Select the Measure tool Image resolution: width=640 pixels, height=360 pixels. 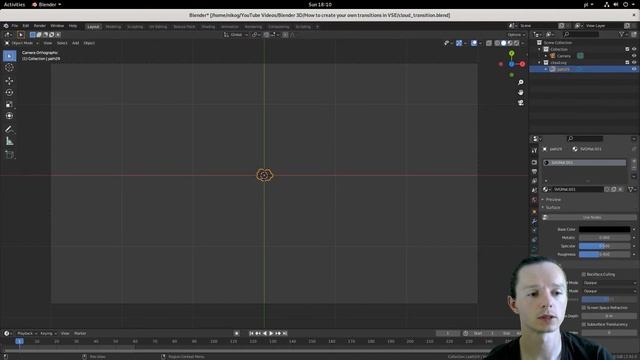pos(9,141)
